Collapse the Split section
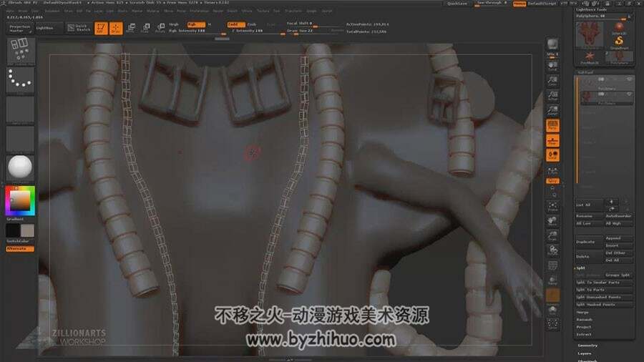 pyautogui.click(x=581, y=268)
